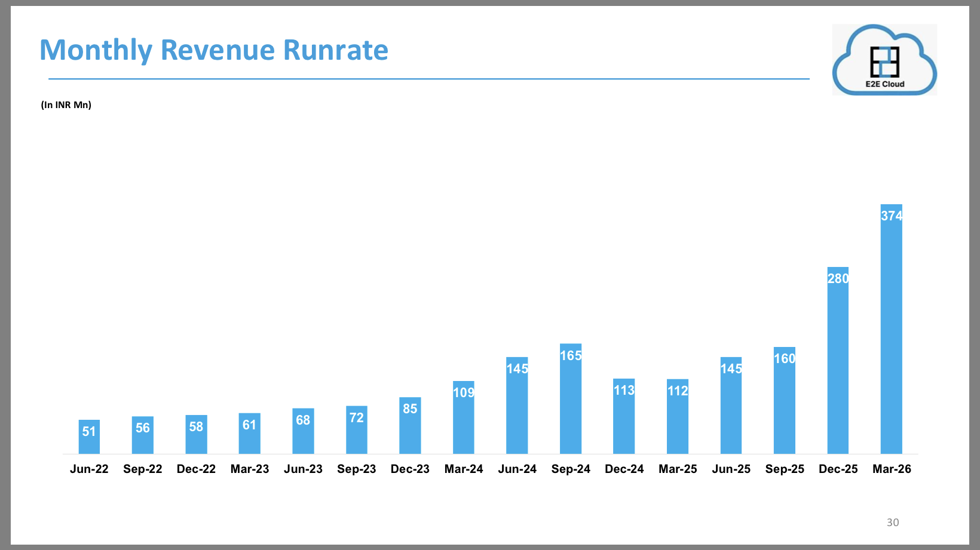The width and height of the screenshot is (980, 550).
Task: Select the Mar-25 bar showing 112
Action: [677, 416]
